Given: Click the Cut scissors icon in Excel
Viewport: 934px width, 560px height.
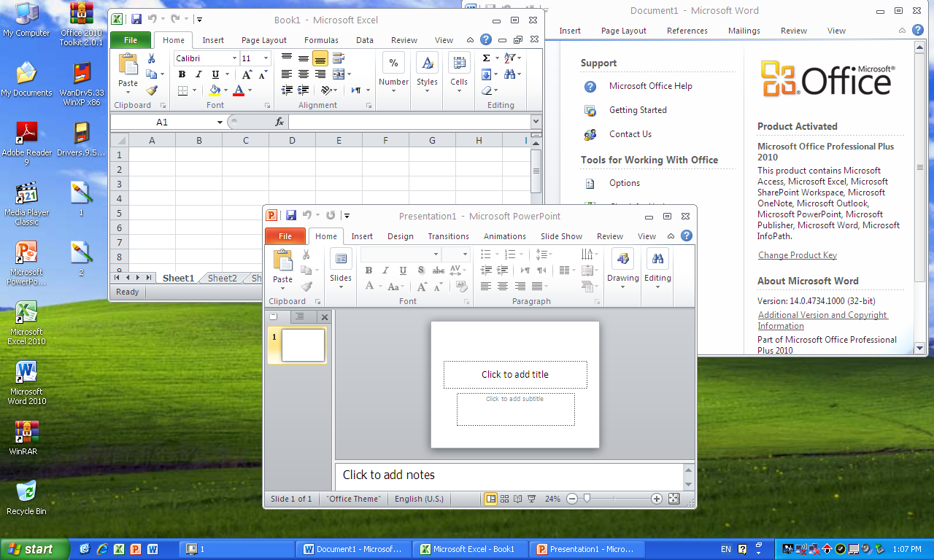Looking at the screenshot, I should pyautogui.click(x=152, y=58).
